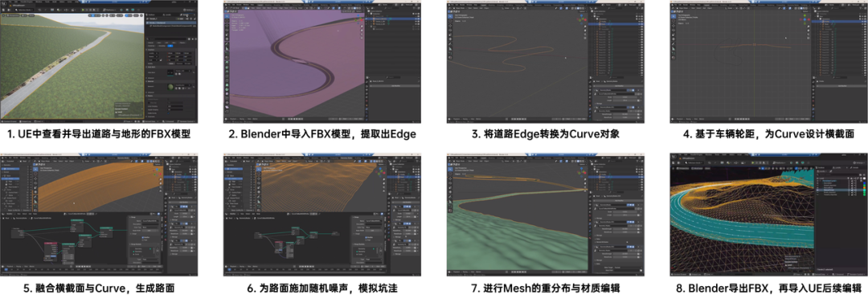Toggle the Tool checkbox in step 5 node panel
The image size is (868, 295).
[143, 240]
